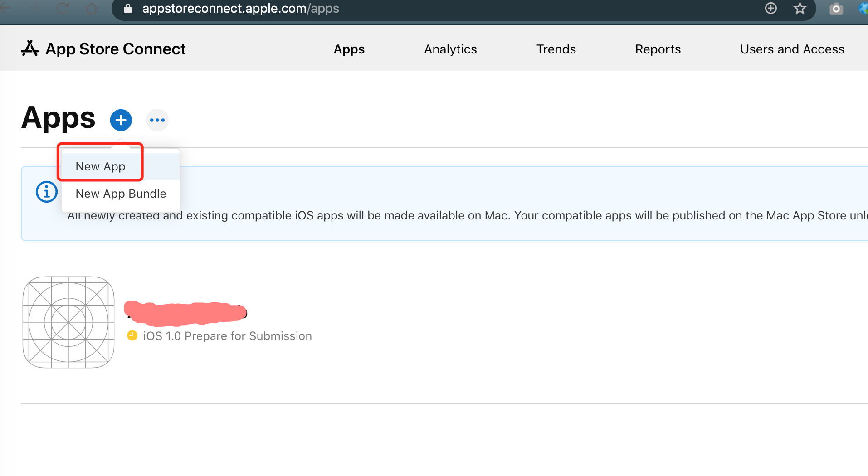
Task: Choose New App from the dropdown menu
Action: pyautogui.click(x=121, y=166)
